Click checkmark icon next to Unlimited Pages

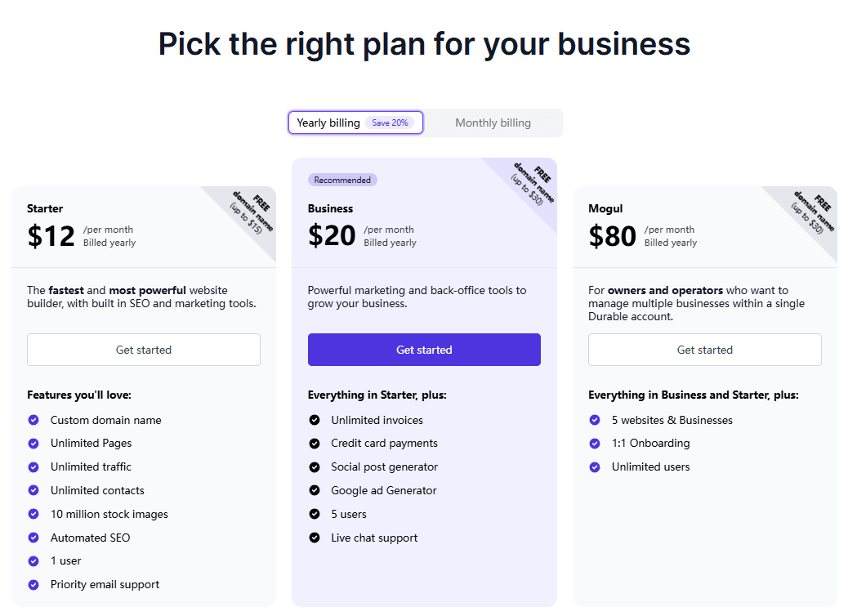pyautogui.click(x=33, y=444)
